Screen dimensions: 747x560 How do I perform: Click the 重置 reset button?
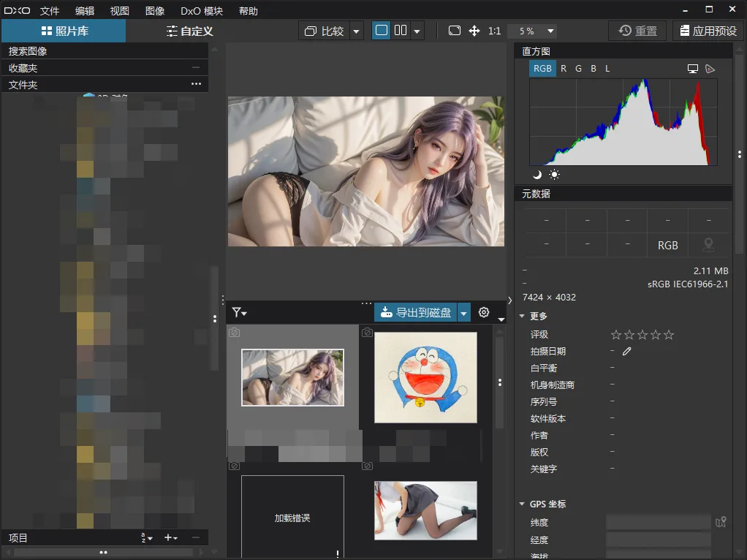pos(638,31)
